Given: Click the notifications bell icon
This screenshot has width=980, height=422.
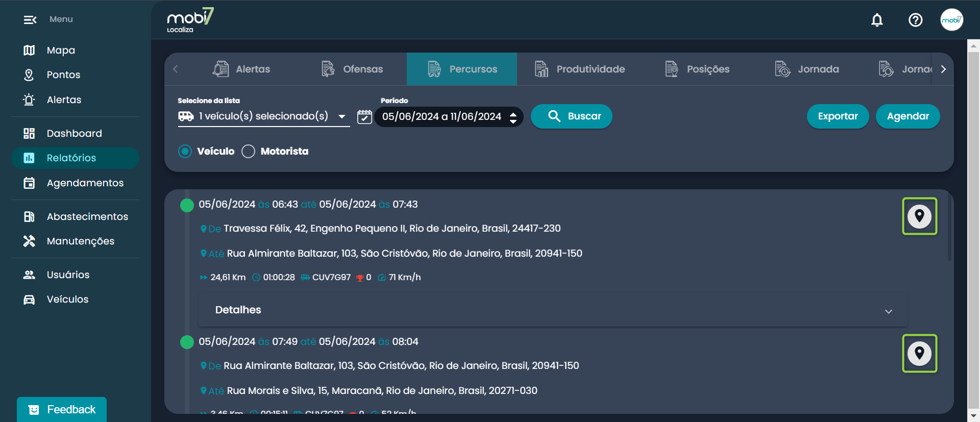Looking at the screenshot, I should click(877, 20).
